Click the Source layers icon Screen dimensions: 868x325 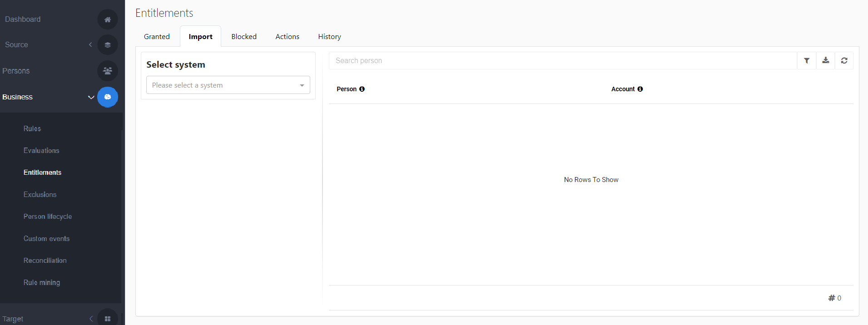tap(108, 45)
